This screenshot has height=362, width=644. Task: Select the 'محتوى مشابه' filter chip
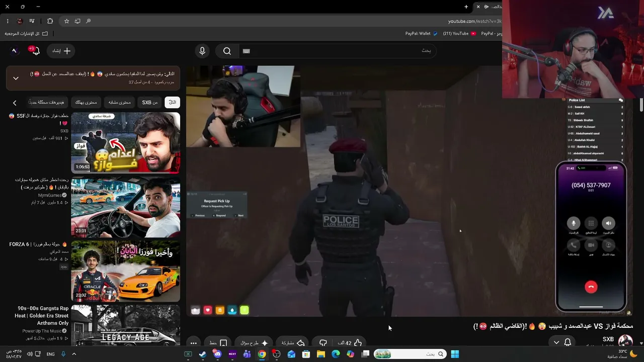[120, 103]
